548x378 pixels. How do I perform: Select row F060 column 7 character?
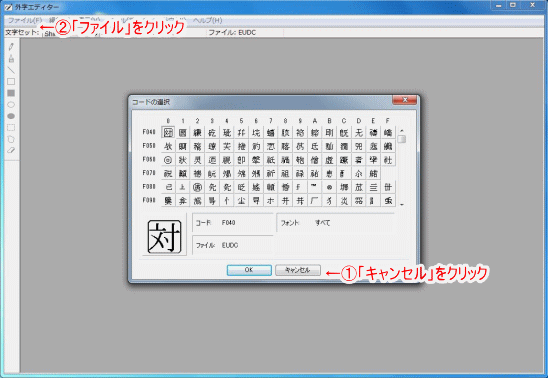pos(271,160)
